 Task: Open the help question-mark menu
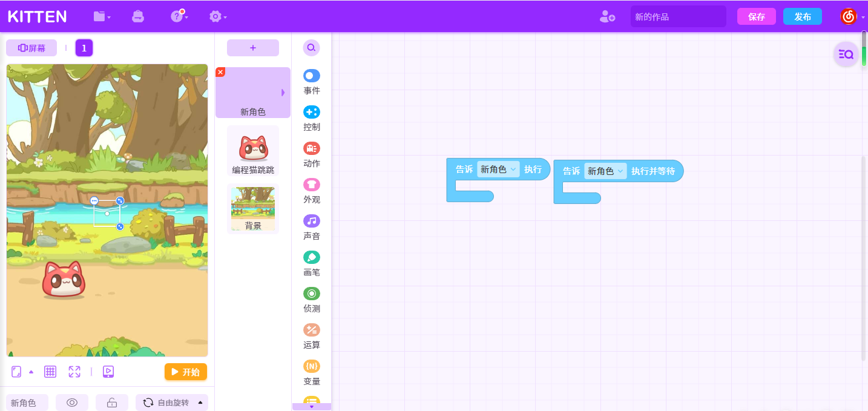coord(178,16)
